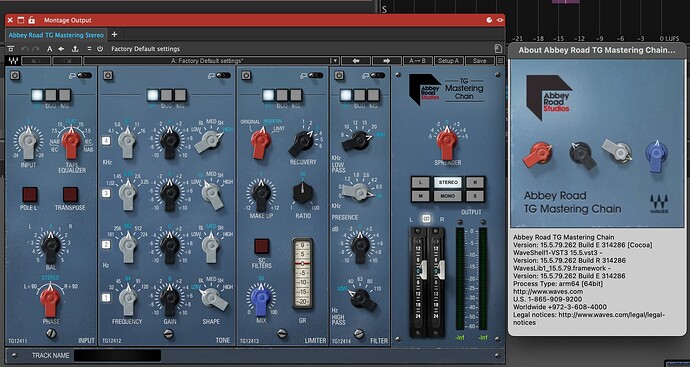Image resolution: width=690 pixels, height=367 pixels.
Task: Open the preset document icon at toolbar right
Action: pos(498,49)
